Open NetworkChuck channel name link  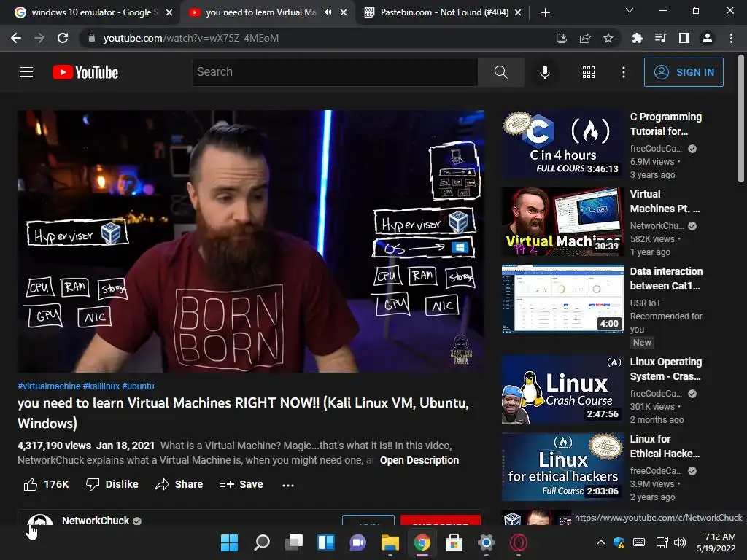(x=96, y=521)
